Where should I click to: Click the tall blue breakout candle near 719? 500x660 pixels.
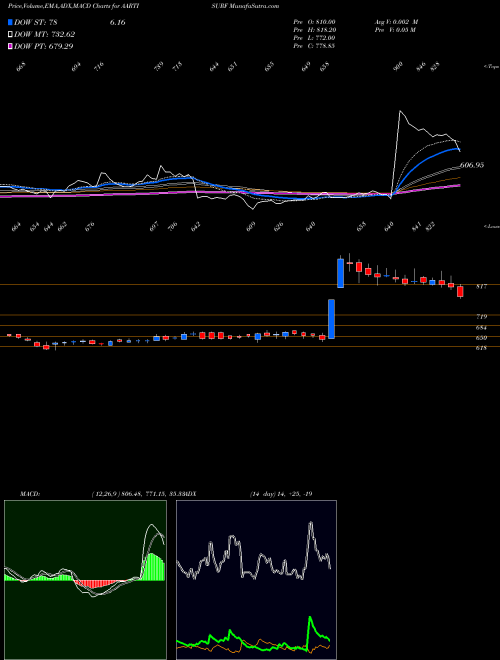tap(332, 319)
